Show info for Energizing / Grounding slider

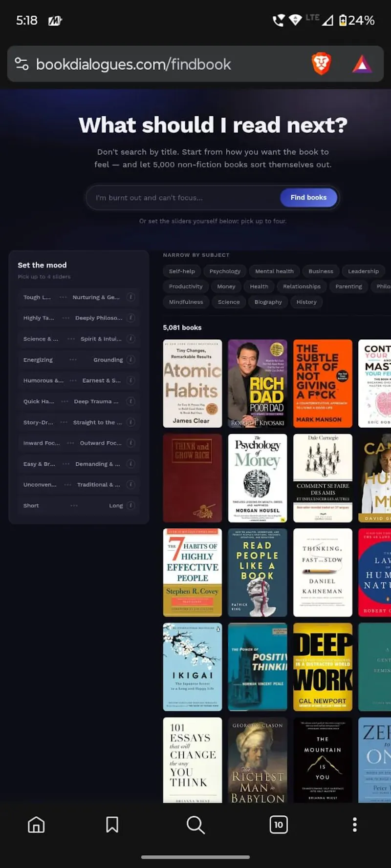pyautogui.click(x=130, y=359)
